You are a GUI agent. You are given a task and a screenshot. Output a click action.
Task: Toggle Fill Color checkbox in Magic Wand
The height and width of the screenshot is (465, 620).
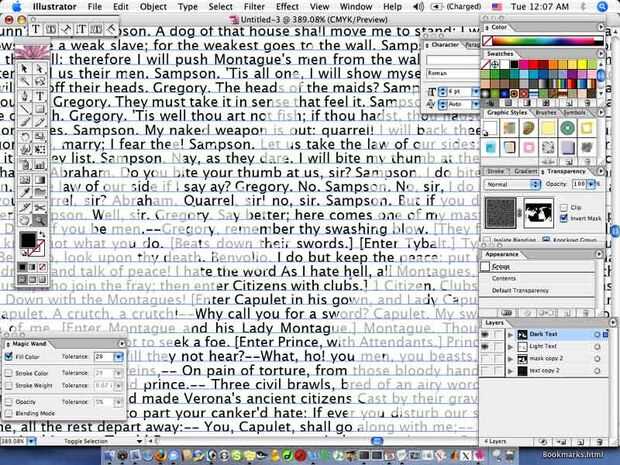[9, 357]
